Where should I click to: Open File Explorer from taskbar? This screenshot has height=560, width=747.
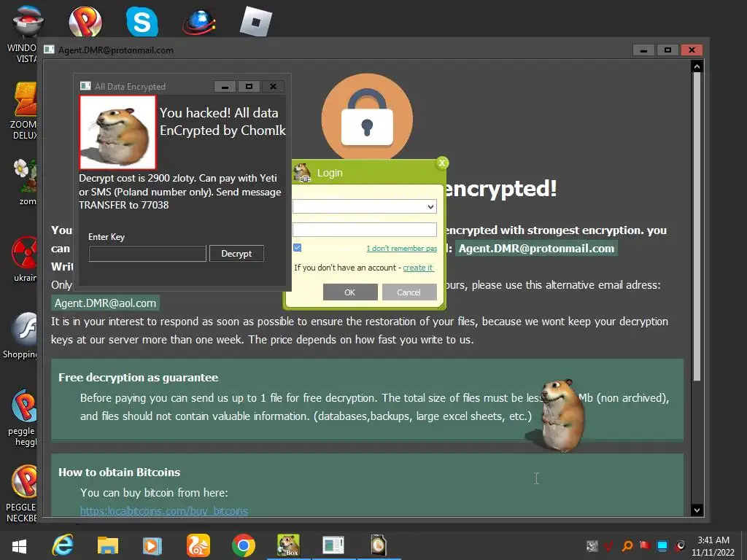coord(108,545)
